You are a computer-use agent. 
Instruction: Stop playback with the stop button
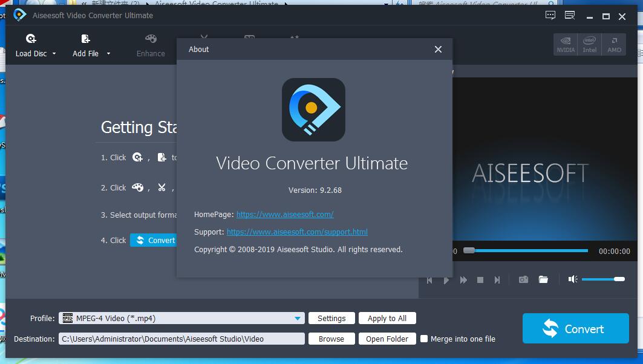[x=480, y=280]
